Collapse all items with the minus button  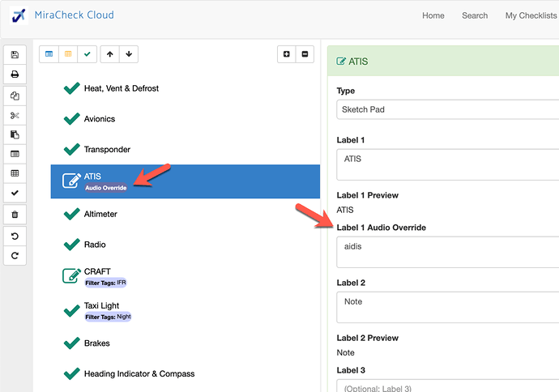[305, 54]
